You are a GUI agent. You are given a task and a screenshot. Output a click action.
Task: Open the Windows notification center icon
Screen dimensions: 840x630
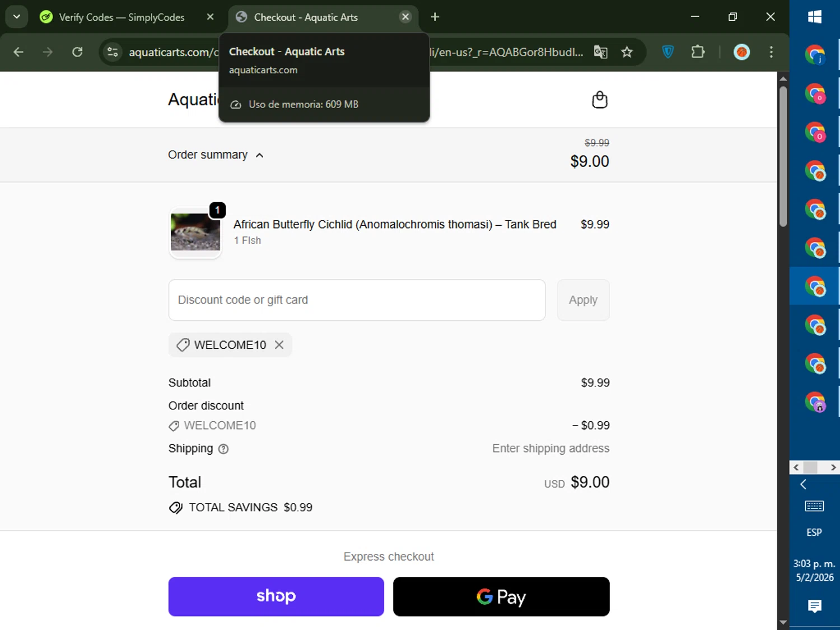coord(815,606)
